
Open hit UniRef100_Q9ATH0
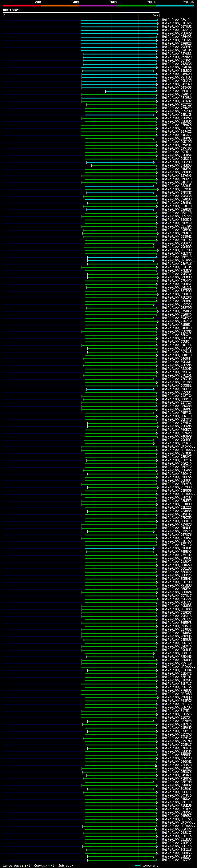(x=177, y=50)
